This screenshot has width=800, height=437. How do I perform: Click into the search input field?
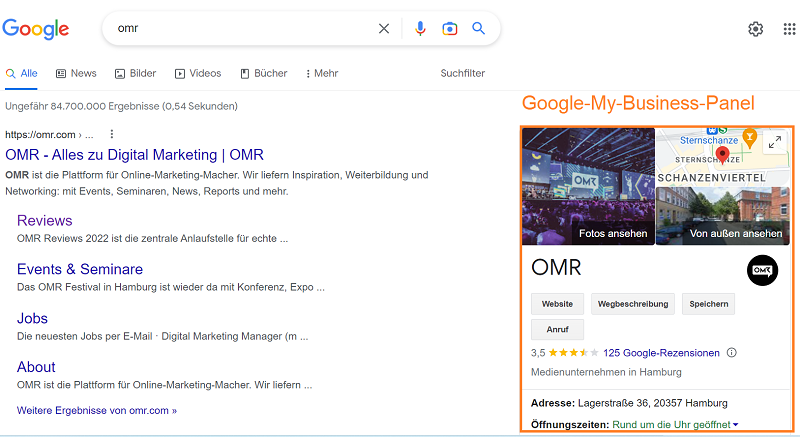(240, 29)
